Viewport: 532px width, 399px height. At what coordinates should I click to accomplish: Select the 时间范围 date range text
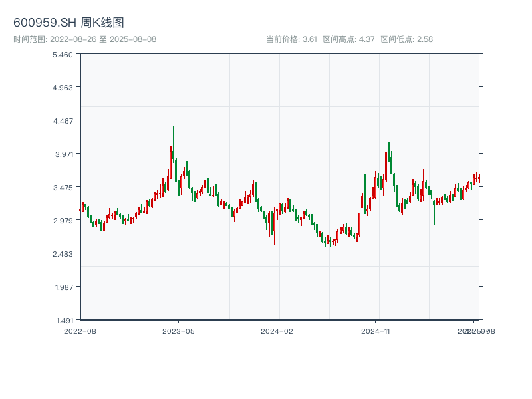[x=84, y=39]
